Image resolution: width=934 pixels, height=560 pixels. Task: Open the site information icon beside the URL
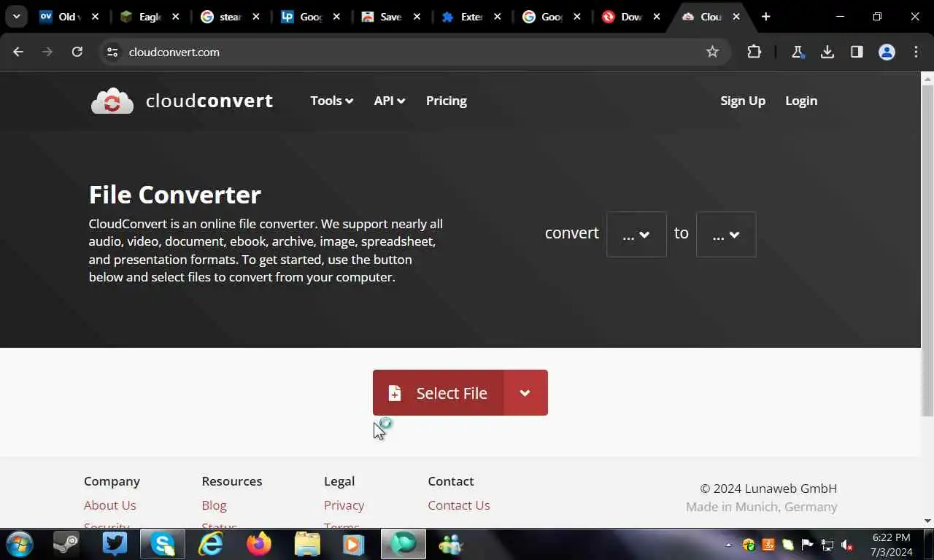(112, 52)
